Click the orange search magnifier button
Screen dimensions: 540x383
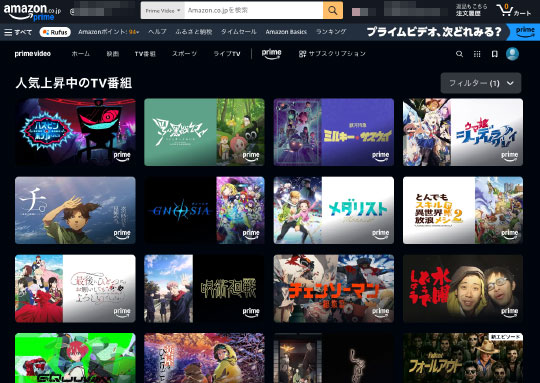coord(333,10)
